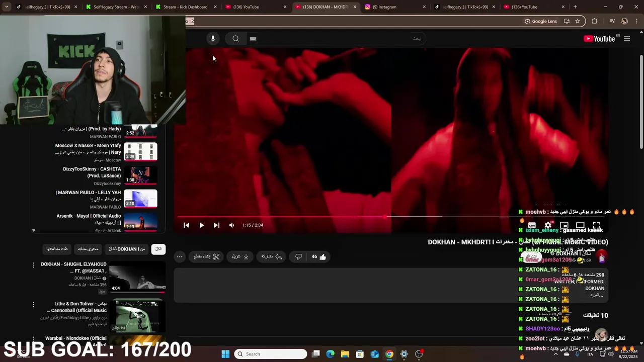Image resolution: width=644 pixels, height=362 pixels.
Task: Select the similar content filter chip
Action: [88, 249]
